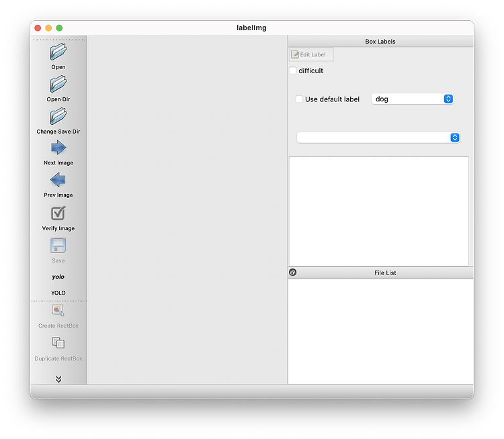The image size is (504, 439).
Task: Enable the Use default label checkbox
Action: 299,99
